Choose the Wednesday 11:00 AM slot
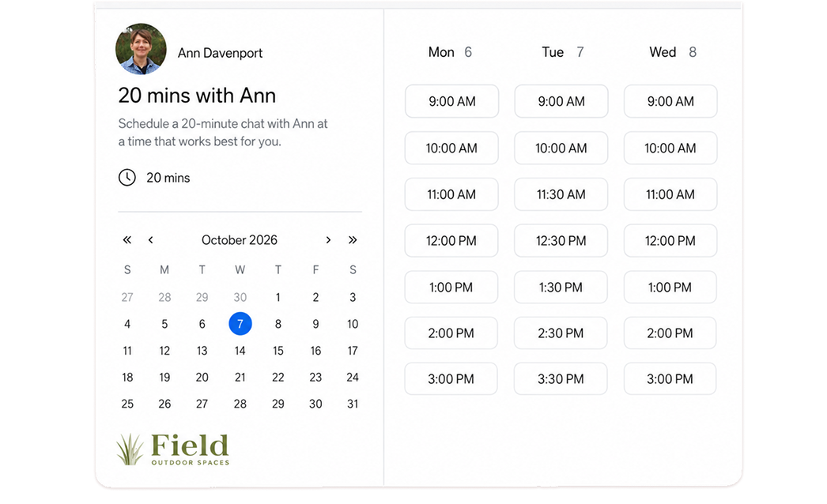The image size is (827, 504). [x=670, y=194]
